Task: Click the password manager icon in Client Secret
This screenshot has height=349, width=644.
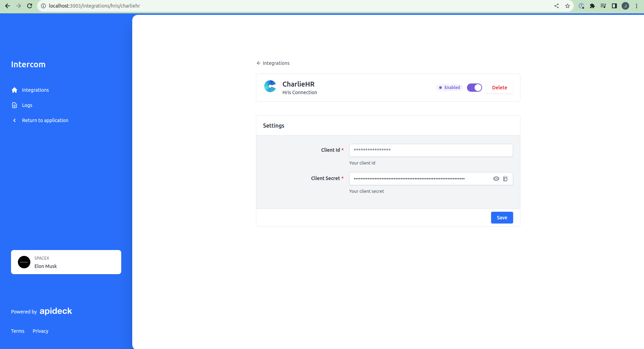Action: click(x=506, y=179)
